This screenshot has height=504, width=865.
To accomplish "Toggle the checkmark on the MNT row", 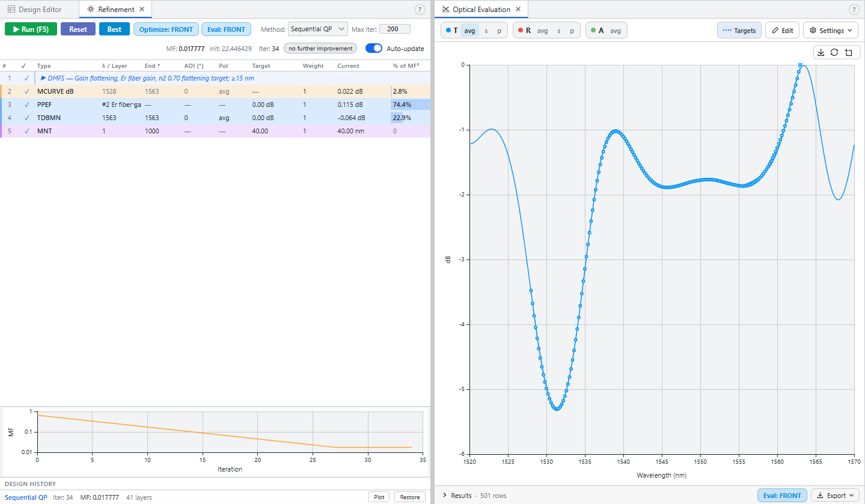I will coord(26,130).
